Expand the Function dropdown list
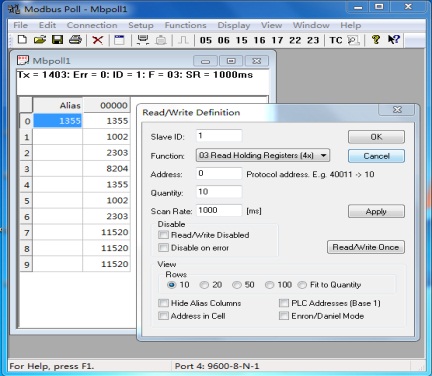The width and height of the screenshot is (432, 376). (323, 155)
